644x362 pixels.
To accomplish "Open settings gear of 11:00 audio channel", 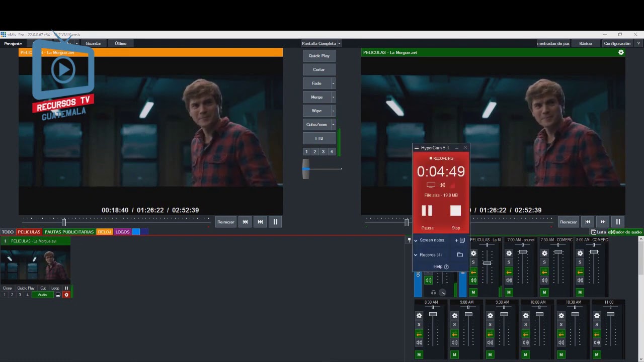I will click(597, 316).
